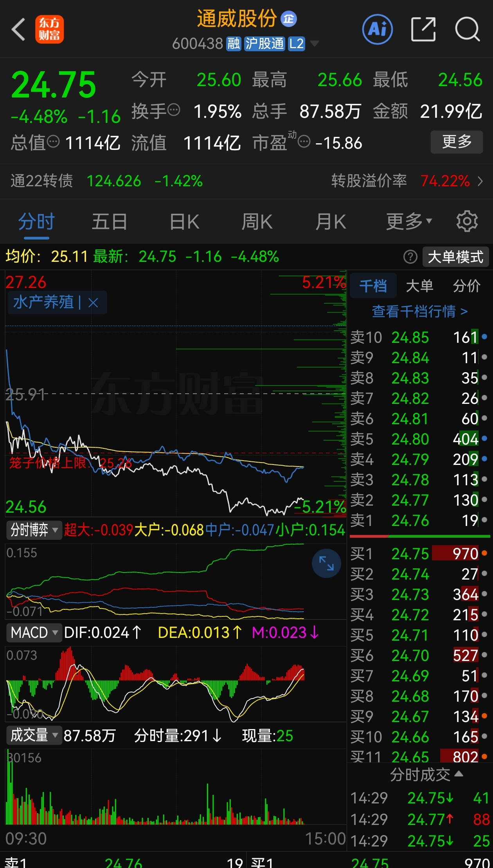Switch to 日K tab
Image resolution: width=493 pixels, height=868 pixels.
[x=184, y=222]
